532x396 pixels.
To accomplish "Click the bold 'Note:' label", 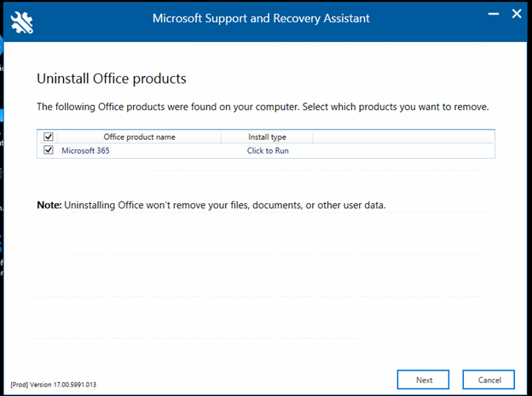I will pyautogui.click(x=48, y=206).
